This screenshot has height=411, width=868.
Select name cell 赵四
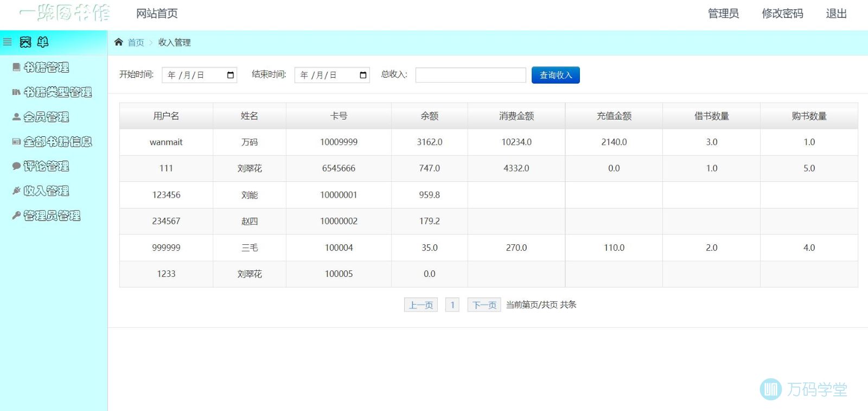pyautogui.click(x=250, y=221)
